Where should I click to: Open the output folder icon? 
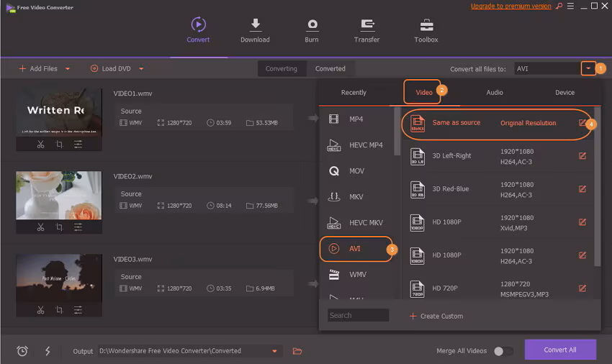click(297, 351)
